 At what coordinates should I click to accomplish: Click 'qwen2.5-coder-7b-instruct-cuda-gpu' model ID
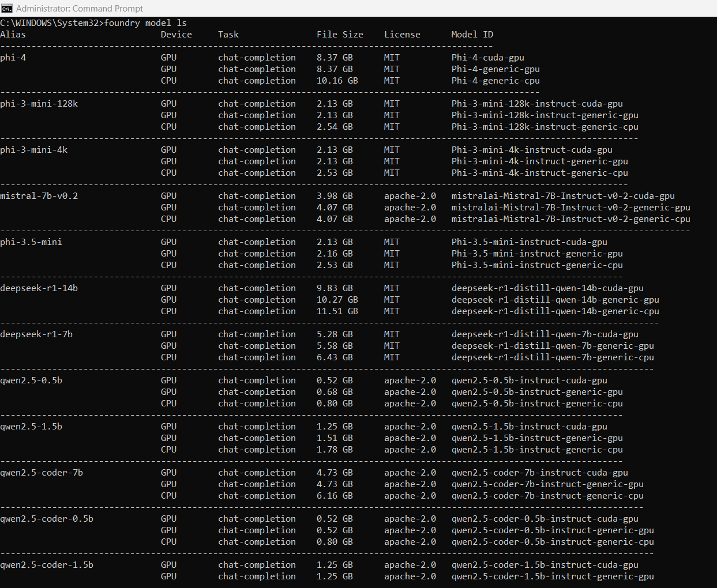tap(540, 473)
